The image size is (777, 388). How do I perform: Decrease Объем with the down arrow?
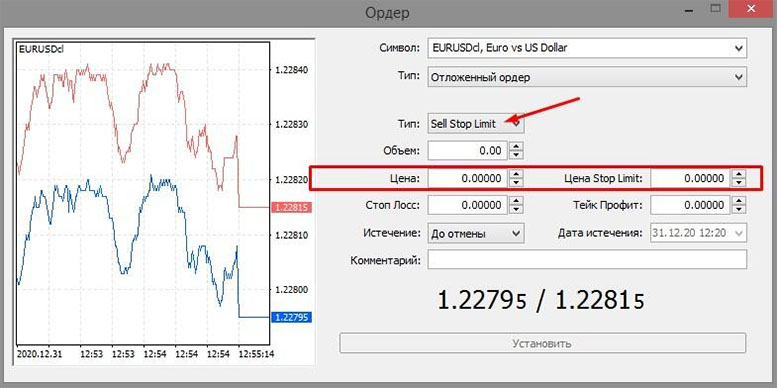[516, 155]
